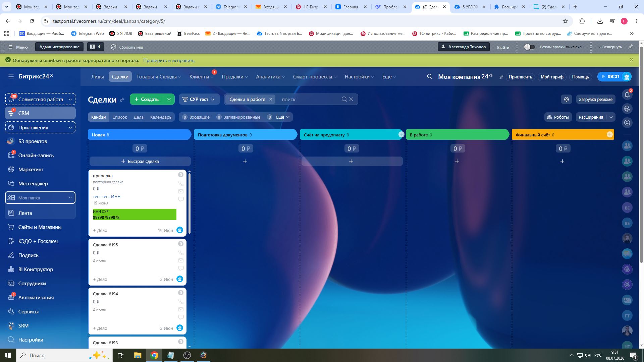Click the green ИНН СУР label on првоерка card
The width and height of the screenshot is (644, 362).
coord(135,215)
